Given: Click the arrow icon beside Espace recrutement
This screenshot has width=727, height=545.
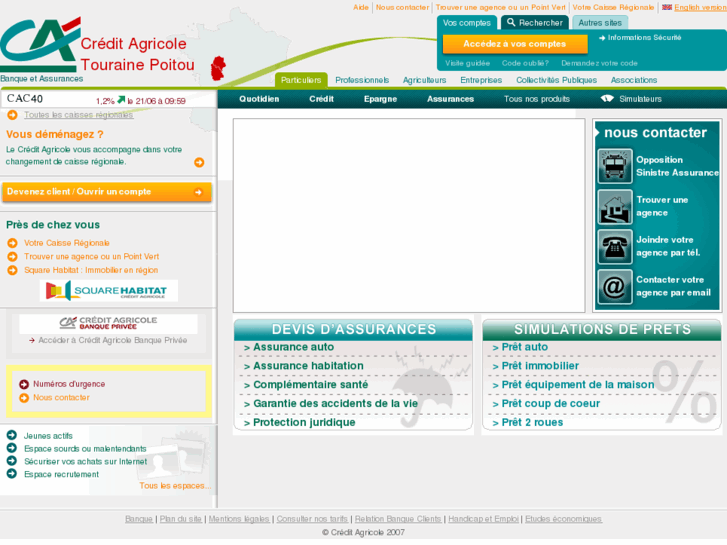Looking at the screenshot, I should point(12,474).
